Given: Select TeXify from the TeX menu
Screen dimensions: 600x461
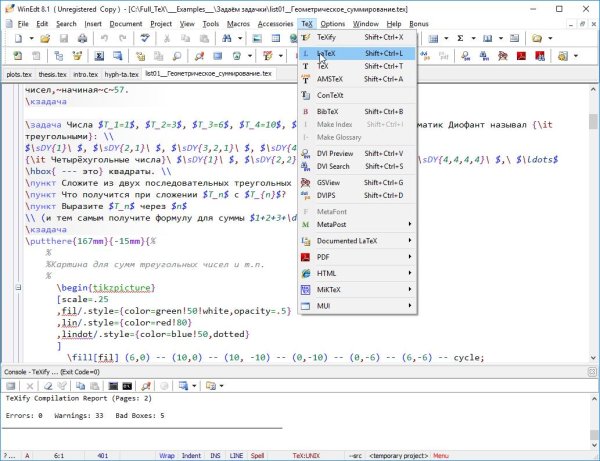Looking at the screenshot, I should coord(357,37).
